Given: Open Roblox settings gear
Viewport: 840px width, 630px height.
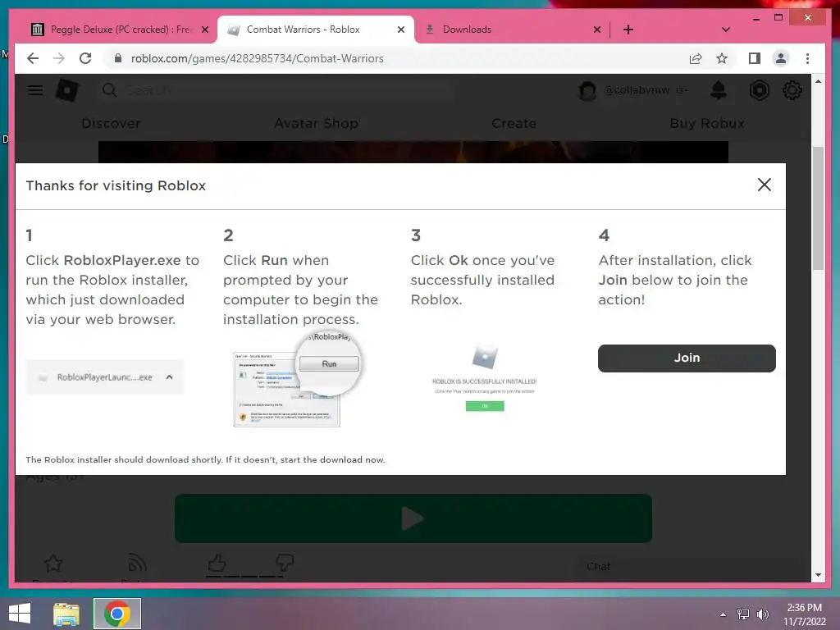Looking at the screenshot, I should point(792,90).
